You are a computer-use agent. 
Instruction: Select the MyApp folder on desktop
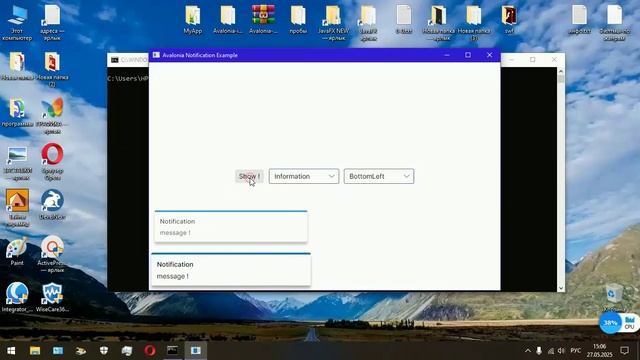(x=193, y=20)
